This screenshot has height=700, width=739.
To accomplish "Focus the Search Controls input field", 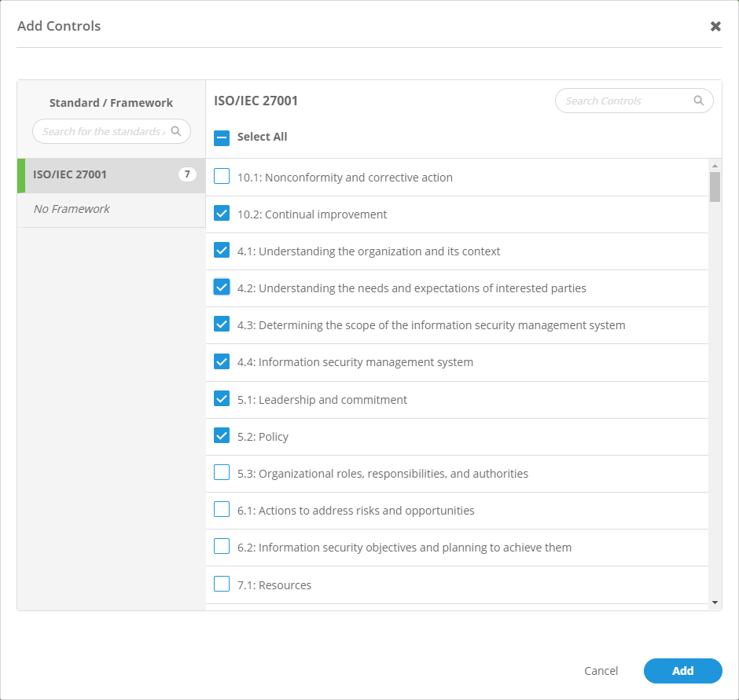I will pyautogui.click(x=634, y=101).
